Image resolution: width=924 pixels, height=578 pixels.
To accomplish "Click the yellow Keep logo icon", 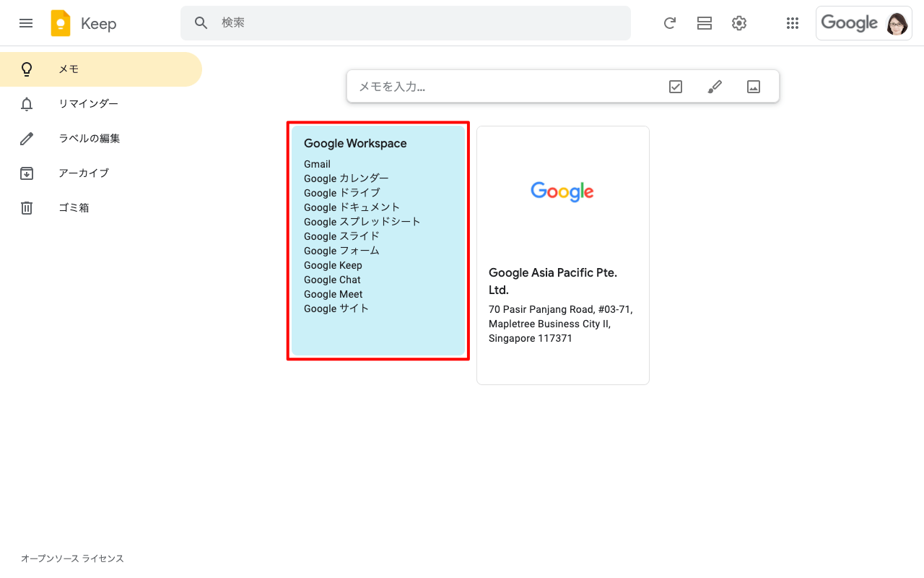I will pyautogui.click(x=61, y=23).
